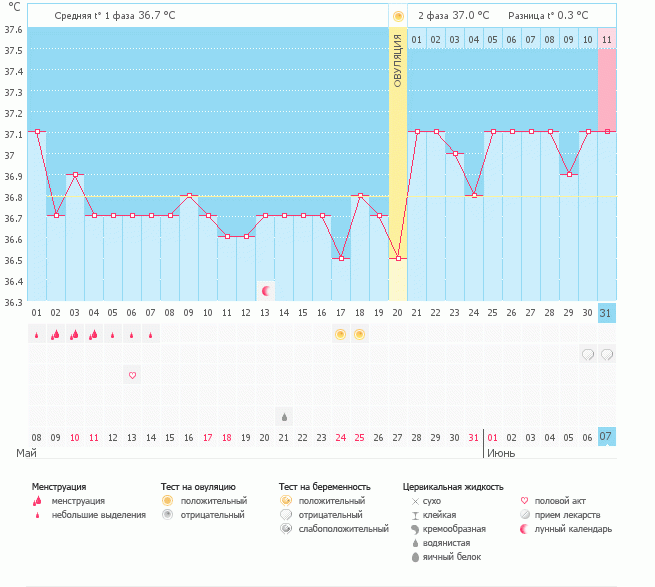Click the light discharge drop on cycle day 01
The height and width of the screenshot is (587, 655).
(x=37, y=335)
